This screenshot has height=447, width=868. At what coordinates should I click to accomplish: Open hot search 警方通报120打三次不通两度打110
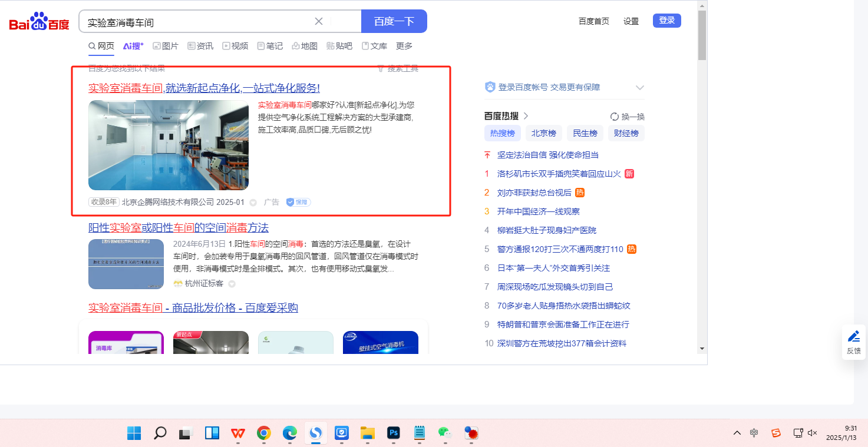coord(560,249)
